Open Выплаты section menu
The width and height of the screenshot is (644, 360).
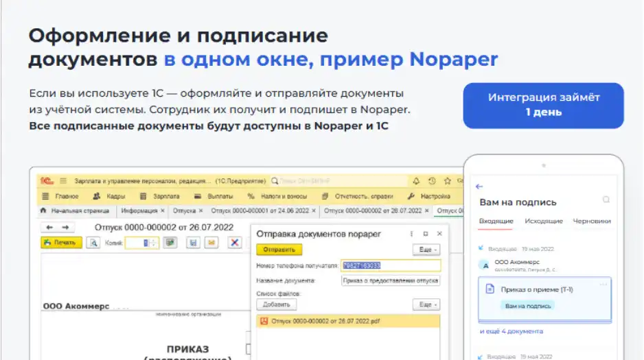(x=213, y=196)
